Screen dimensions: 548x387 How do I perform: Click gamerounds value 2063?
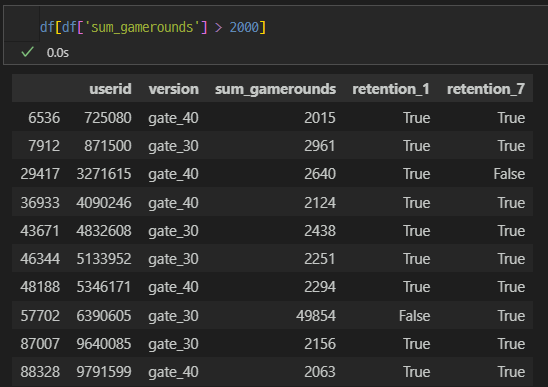click(320, 372)
